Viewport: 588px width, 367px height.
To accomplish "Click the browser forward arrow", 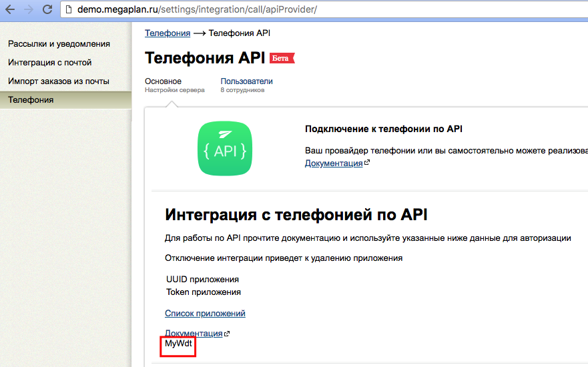I will pos(28,10).
